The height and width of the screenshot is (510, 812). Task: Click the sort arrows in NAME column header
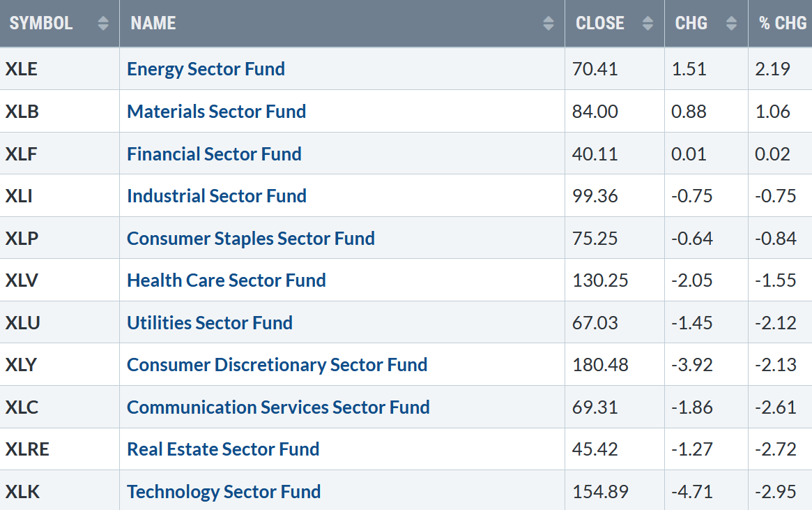click(549, 24)
